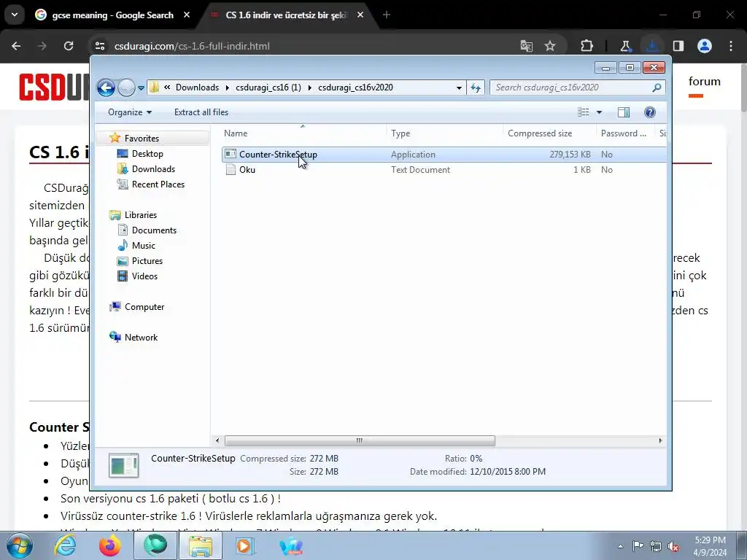Click Chrome back button
The image size is (747, 560).
16,46
